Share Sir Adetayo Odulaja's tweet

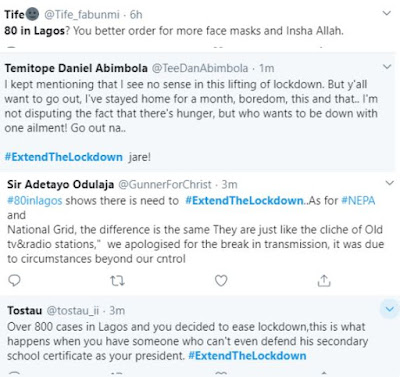click(x=324, y=281)
